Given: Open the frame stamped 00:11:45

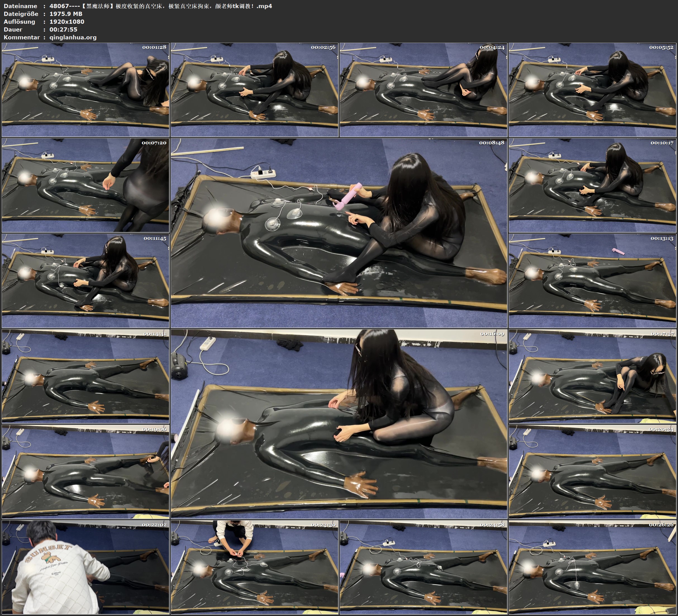Looking at the screenshot, I should [85, 280].
